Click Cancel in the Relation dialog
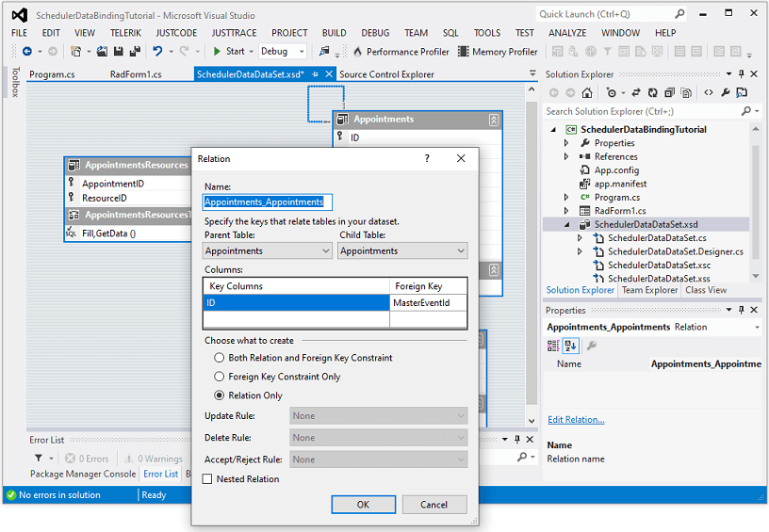 pyautogui.click(x=434, y=505)
